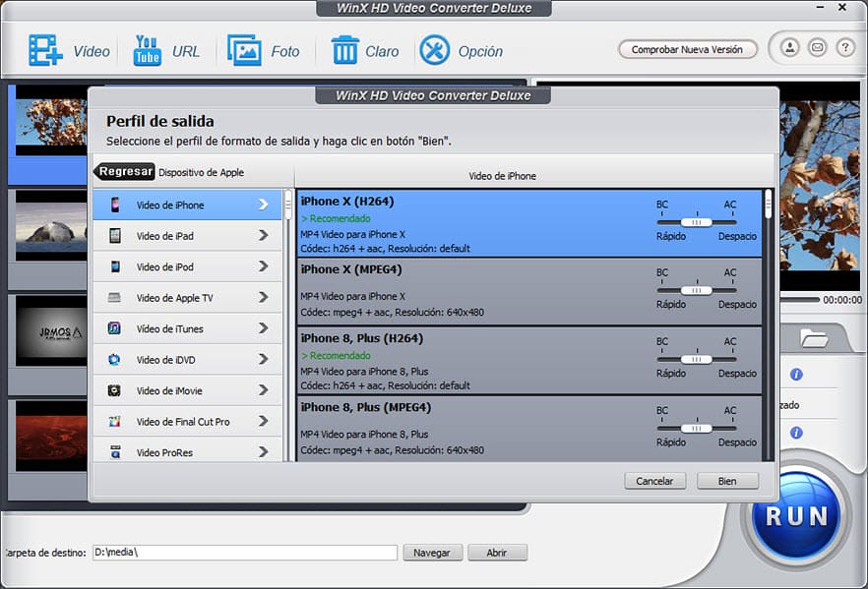Select the iPhone 8, Plus (H264) profile
Image resolution: width=868 pixels, height=589 pixels.
529,360
